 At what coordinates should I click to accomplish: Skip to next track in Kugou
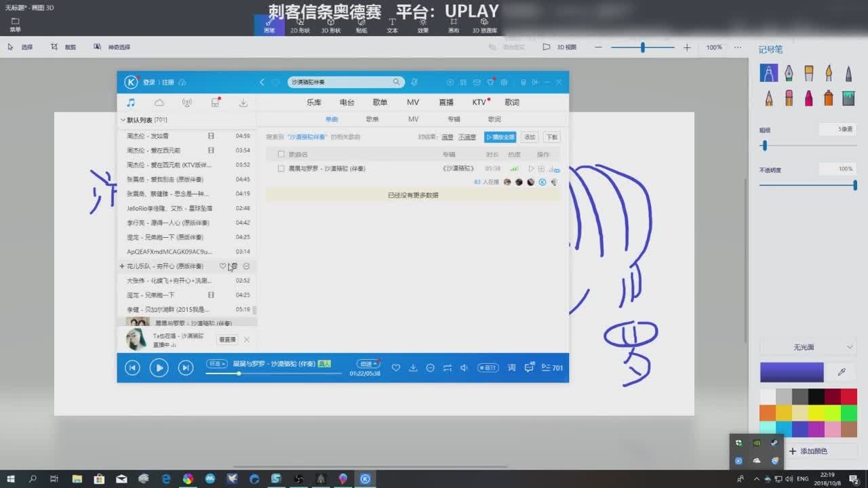pyautogui.click(x=185, y=367)
